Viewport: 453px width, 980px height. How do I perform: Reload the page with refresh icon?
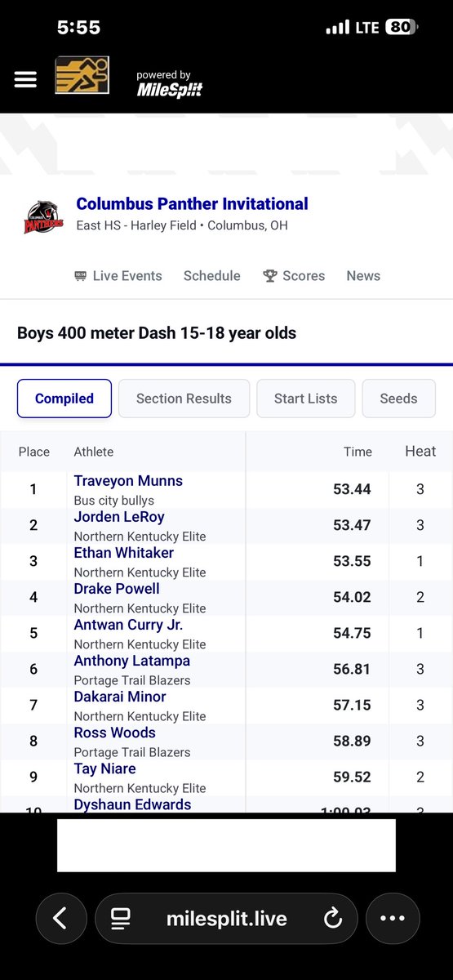tap(333, 919)
